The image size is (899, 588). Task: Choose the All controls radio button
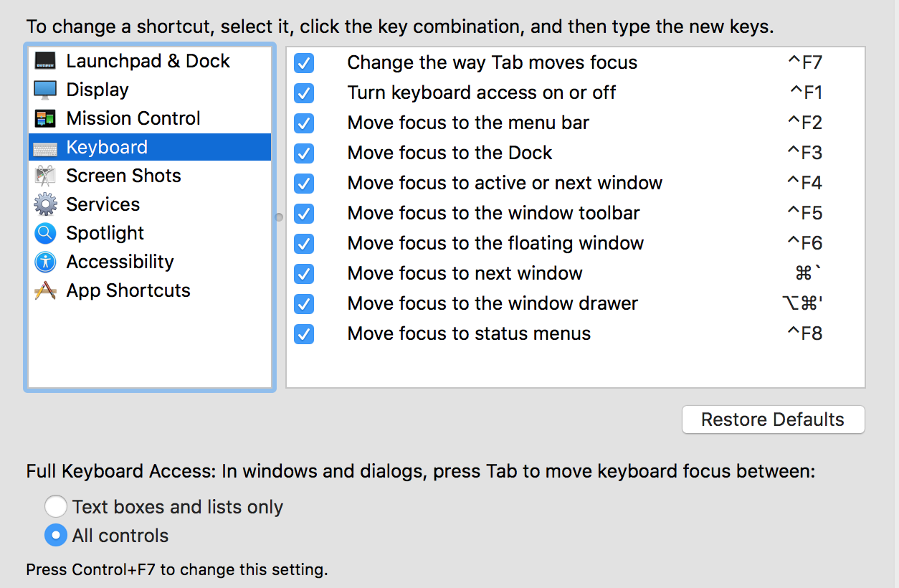(x=56, y=536)
